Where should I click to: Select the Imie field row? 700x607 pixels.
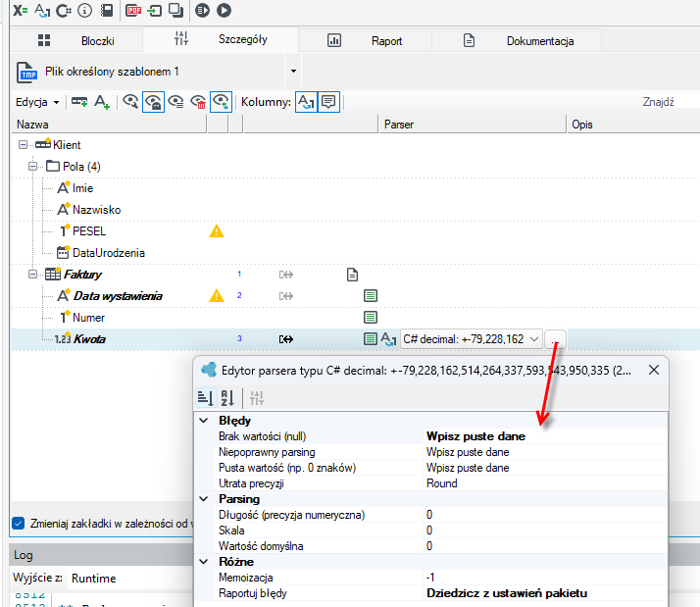coord(83,188)
